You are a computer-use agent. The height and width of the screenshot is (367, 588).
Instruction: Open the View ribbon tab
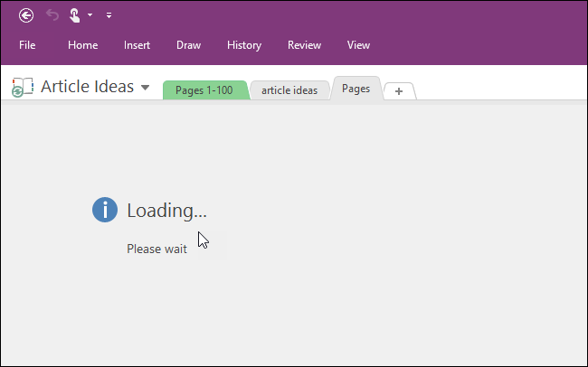point(358,45)
